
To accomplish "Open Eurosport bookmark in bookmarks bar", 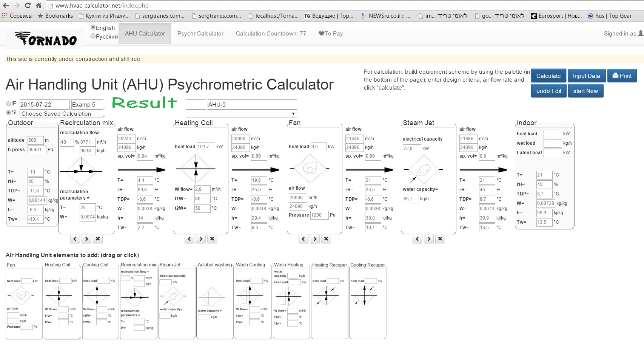I will click(x=556, y=15).
